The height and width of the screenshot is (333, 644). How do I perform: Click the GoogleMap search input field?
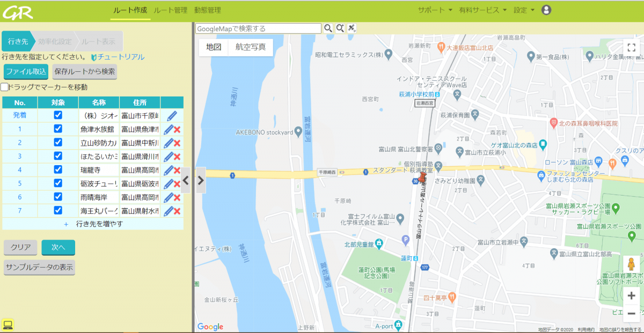pyautogui.click(x=258, y=28)
